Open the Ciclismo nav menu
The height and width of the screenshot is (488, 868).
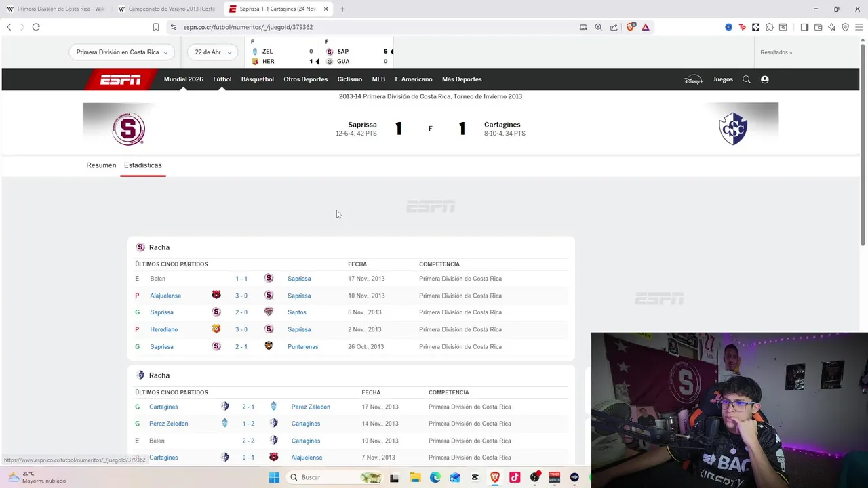pyautogui.click(x=350, y=79)
